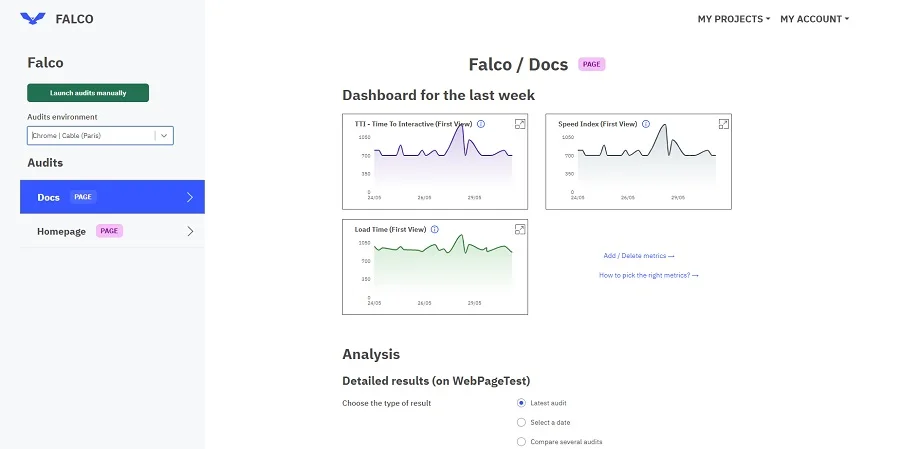Open the Add / Delete metrics link
This screenshot has width=900, height=449.
[x=639, y=256]
